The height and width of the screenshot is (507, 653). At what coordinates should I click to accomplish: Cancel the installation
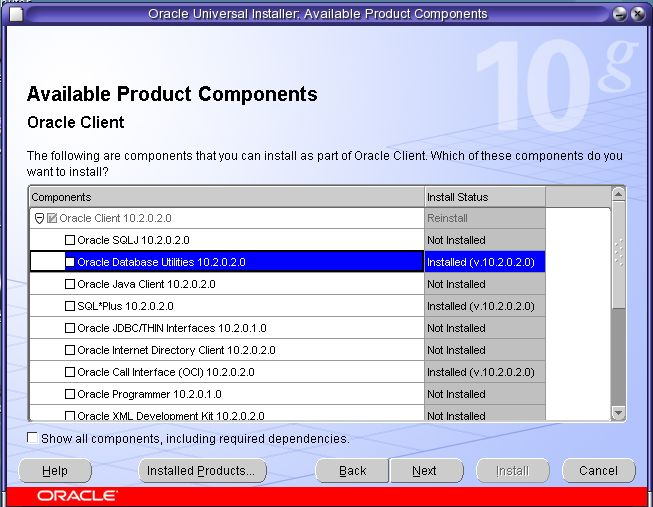[599, 471]
